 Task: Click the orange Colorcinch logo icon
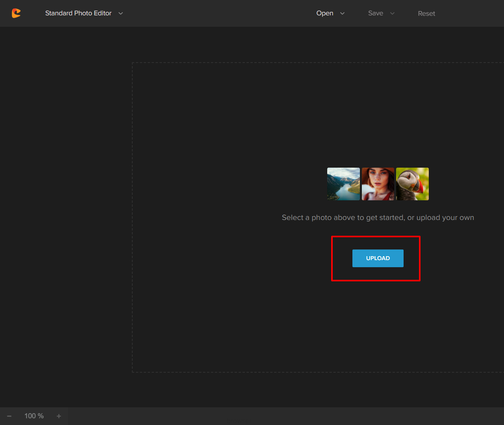[16, 13]
